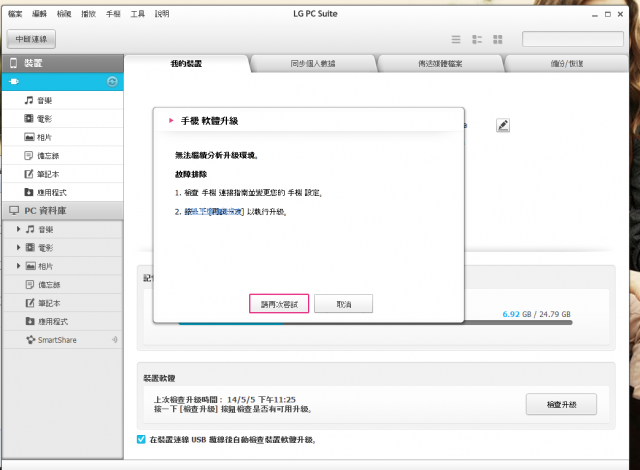Viewport: 640px width, 470px height.
Task: Click the pencil edit device name icon
Action: pos(503,125)
